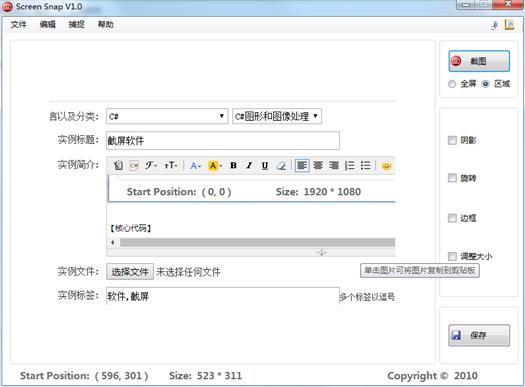The width and height of the screenshot is (525, 387).
Task: Select the 区域 region radio button
Action: coord(485,84)
